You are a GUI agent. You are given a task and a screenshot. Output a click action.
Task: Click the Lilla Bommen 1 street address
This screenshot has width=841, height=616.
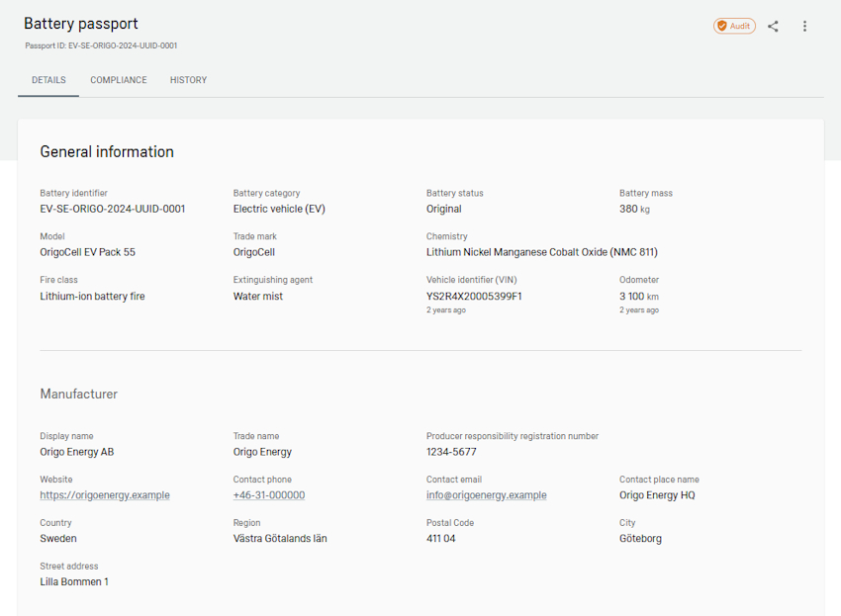click(x=74, y=581)
